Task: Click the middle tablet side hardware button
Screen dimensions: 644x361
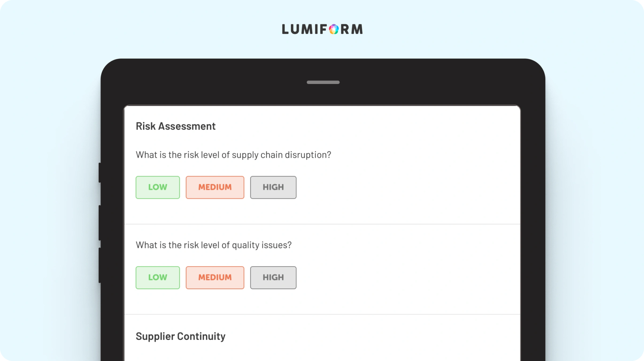Action: click(100, 223)
